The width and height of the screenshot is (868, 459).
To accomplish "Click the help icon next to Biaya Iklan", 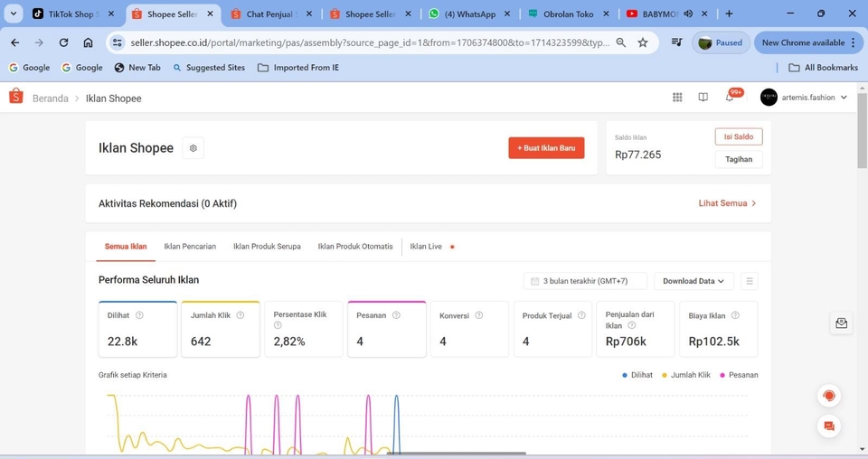I will tap(735, 315).
